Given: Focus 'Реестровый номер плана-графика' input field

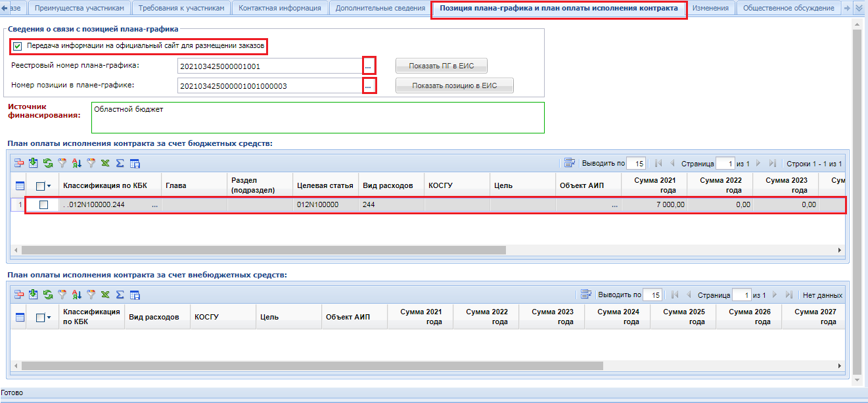Looking at the screenshot, I should 269,66.
